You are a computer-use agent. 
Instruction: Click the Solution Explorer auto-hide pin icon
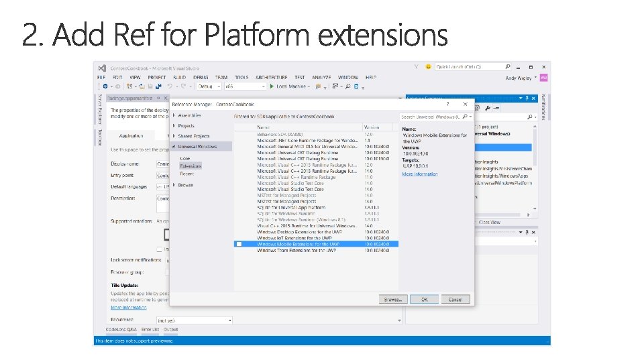click(x=527, y=99)
